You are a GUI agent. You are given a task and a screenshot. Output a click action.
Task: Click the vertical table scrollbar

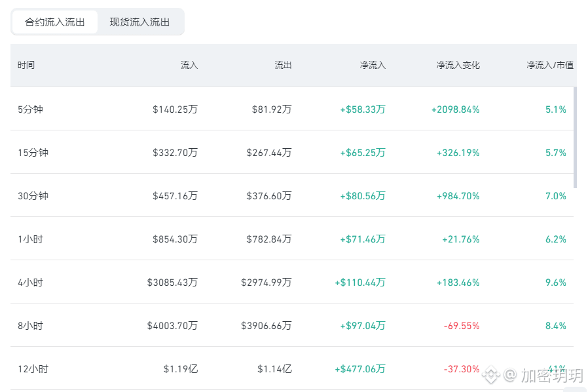[576, 138]
